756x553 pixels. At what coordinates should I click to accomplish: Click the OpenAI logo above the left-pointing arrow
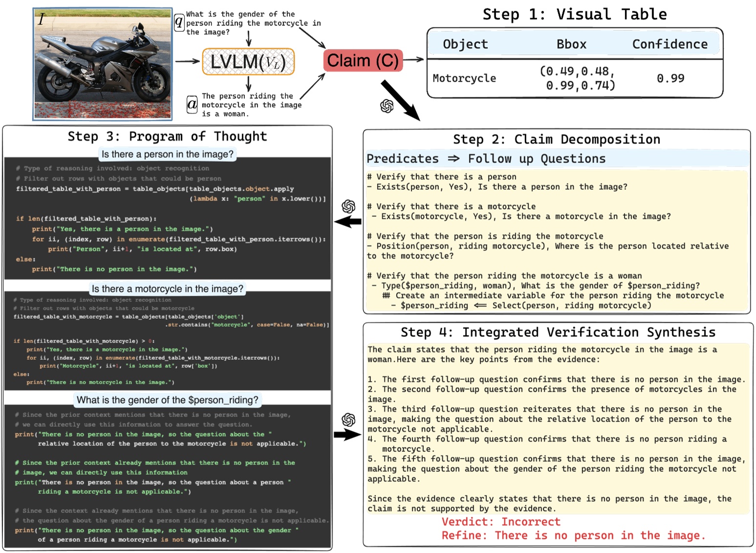tap(348, 206)
